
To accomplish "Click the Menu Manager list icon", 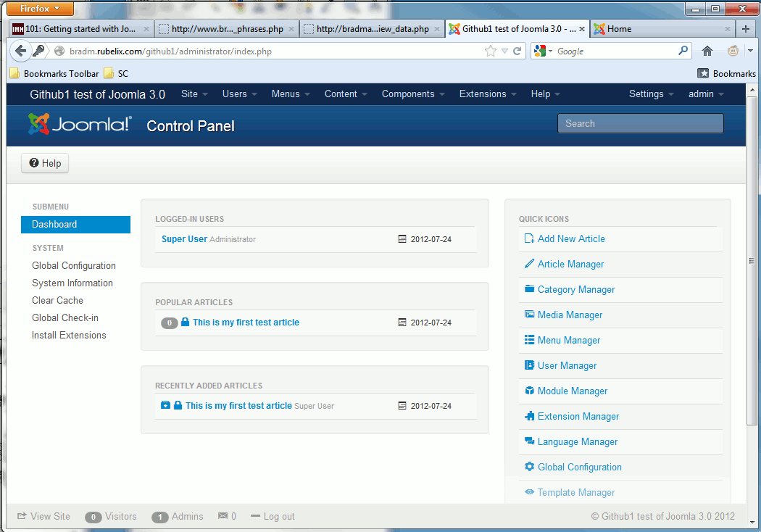I will (529, 340).
